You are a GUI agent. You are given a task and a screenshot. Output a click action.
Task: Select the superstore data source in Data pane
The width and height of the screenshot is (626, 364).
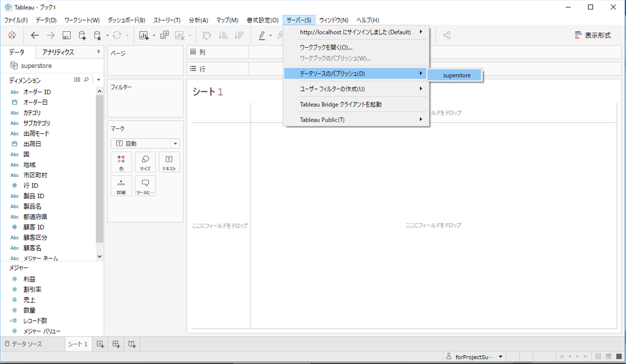point(31,66)
